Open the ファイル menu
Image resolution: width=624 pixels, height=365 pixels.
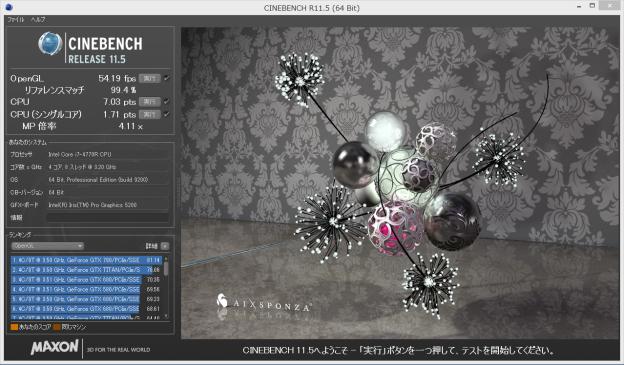coord(16,20)
